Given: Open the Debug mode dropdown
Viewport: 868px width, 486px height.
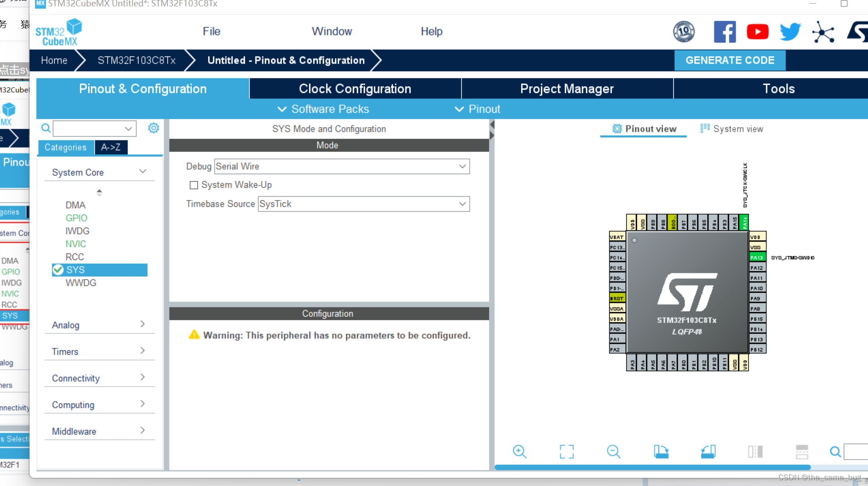Looking at the screenshot, I should 342,166.
